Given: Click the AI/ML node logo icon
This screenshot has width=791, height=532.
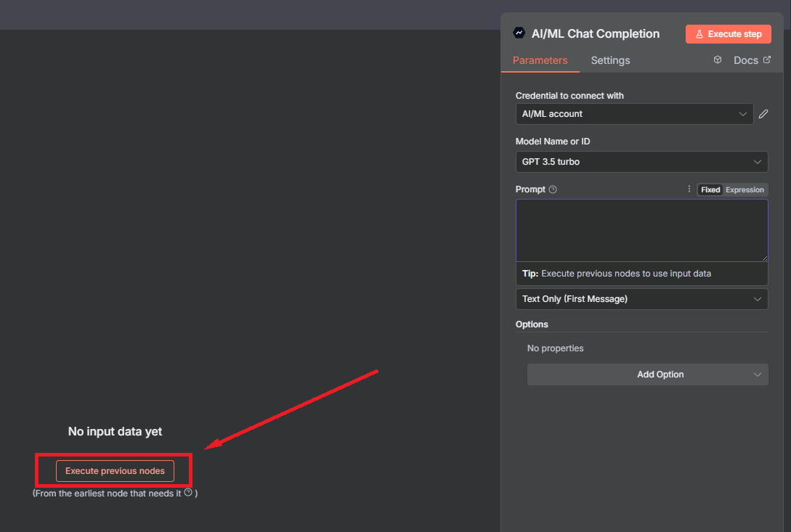Looking at the screenshot, I should (519, 33).
